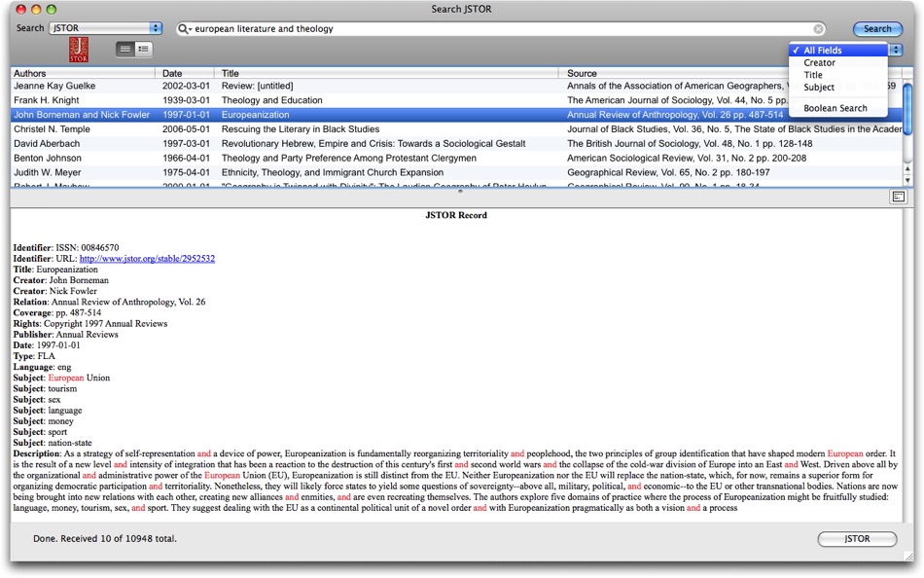Click the split pane divider handle dot
Screen dimensions: 924x578
(460, 191)
